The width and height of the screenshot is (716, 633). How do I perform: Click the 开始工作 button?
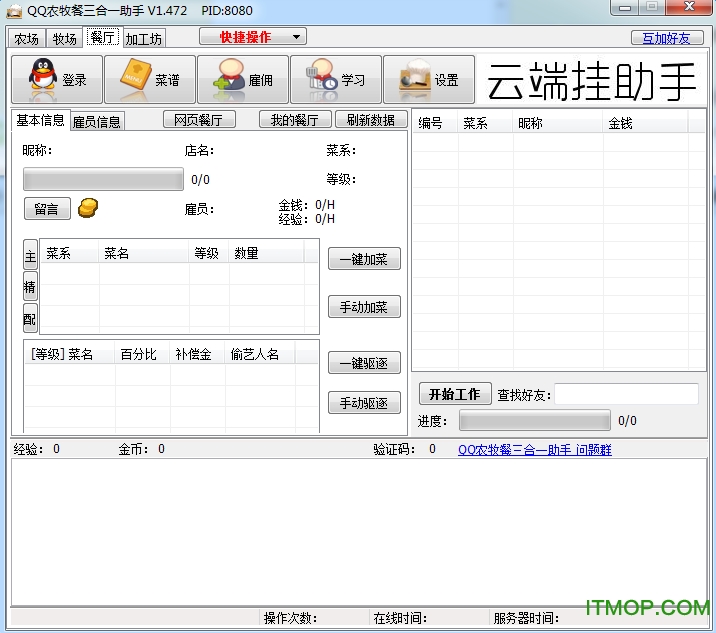(455, 394)
